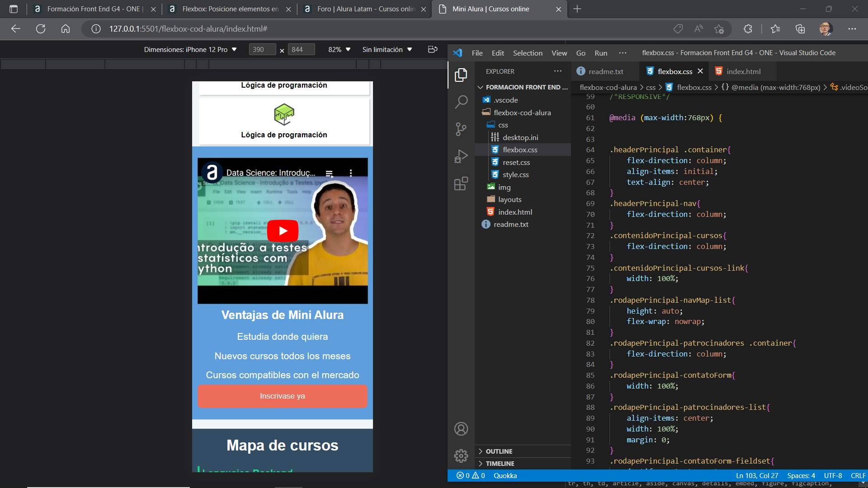868x488 pixels.
Task: Click the Explorer more actions ellipsis
Action: click(558, 71)
